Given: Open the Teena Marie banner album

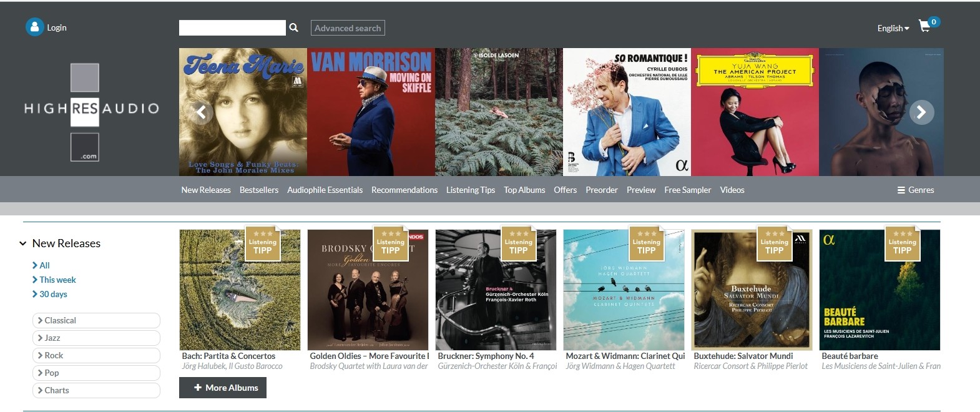Looking at the screenshot, I should 243,112.
